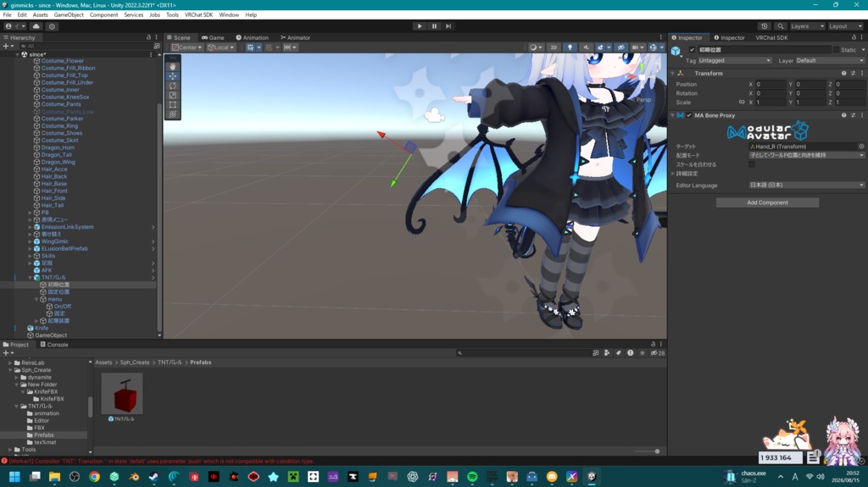Toggle scene audio mute icon

point(586,47)
